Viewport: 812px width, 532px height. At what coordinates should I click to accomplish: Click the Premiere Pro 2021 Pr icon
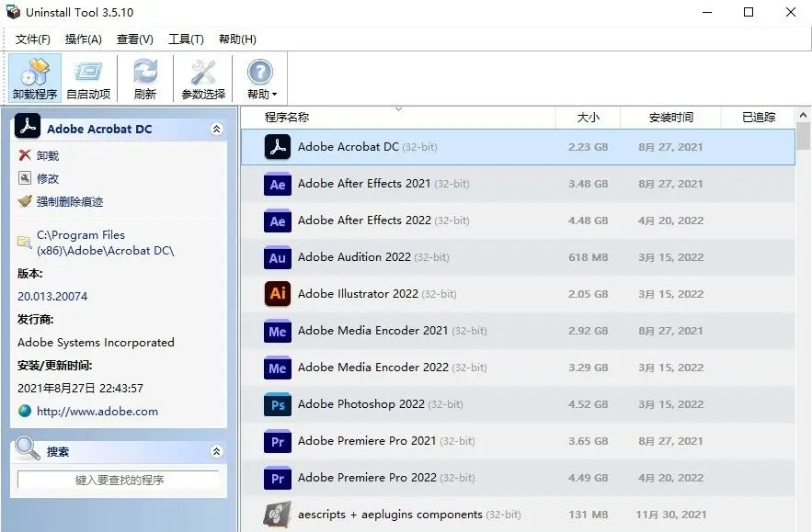(x=278, y=441)
